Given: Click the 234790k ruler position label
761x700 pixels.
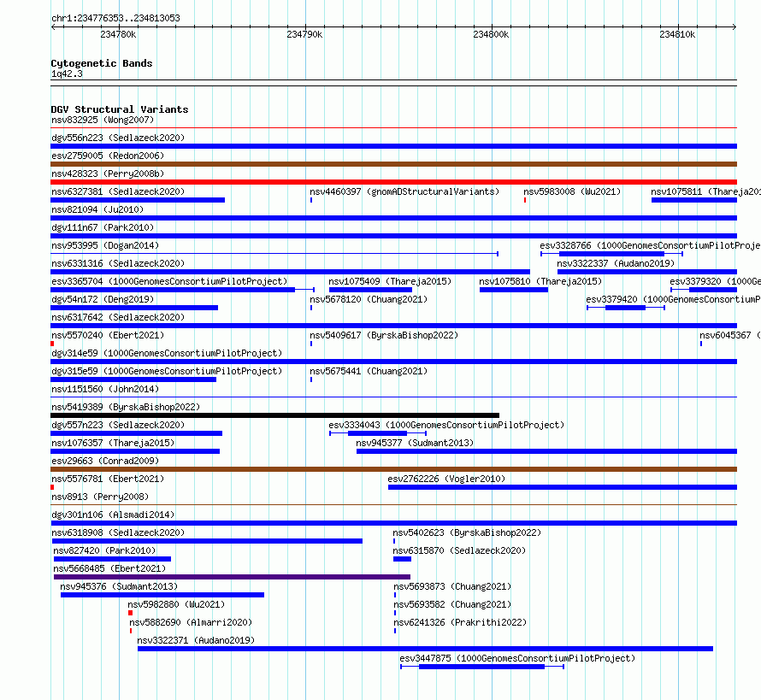Looking at the screenshot, I should tap(304, 34).
